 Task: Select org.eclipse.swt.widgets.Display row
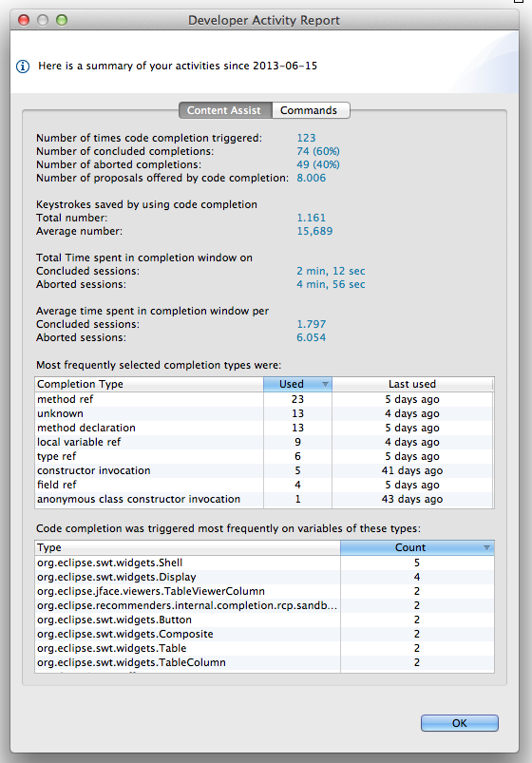pos(264,577)
